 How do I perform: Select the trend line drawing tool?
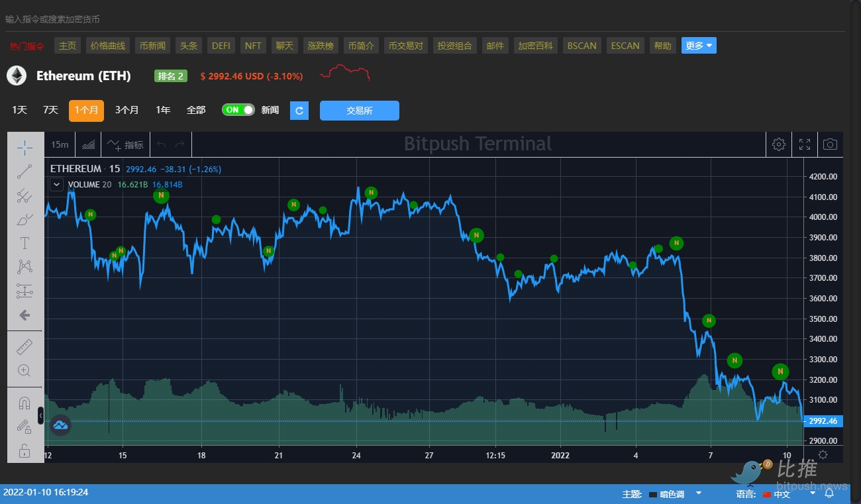click(25, 172)
